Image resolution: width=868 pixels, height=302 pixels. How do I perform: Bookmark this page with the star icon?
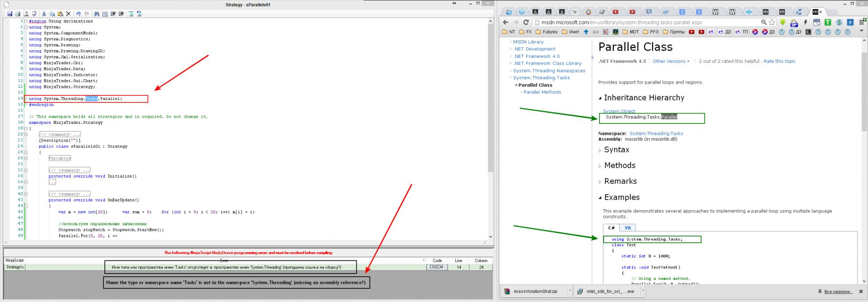772,22
